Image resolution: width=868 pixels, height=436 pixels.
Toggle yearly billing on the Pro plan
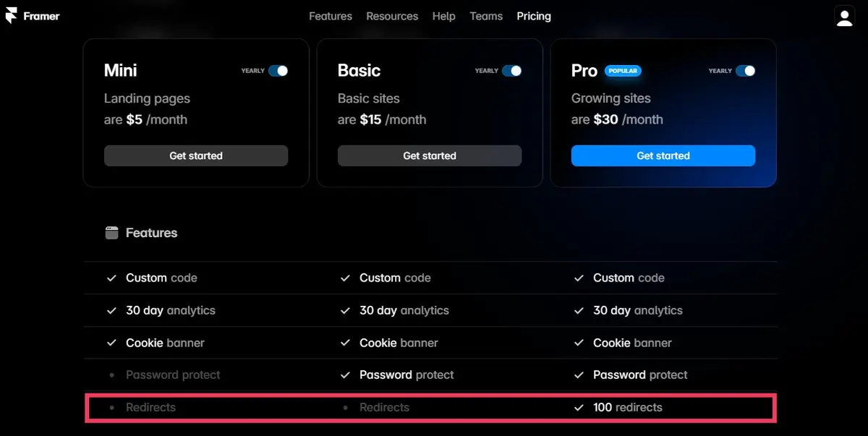tap(746, 71)
